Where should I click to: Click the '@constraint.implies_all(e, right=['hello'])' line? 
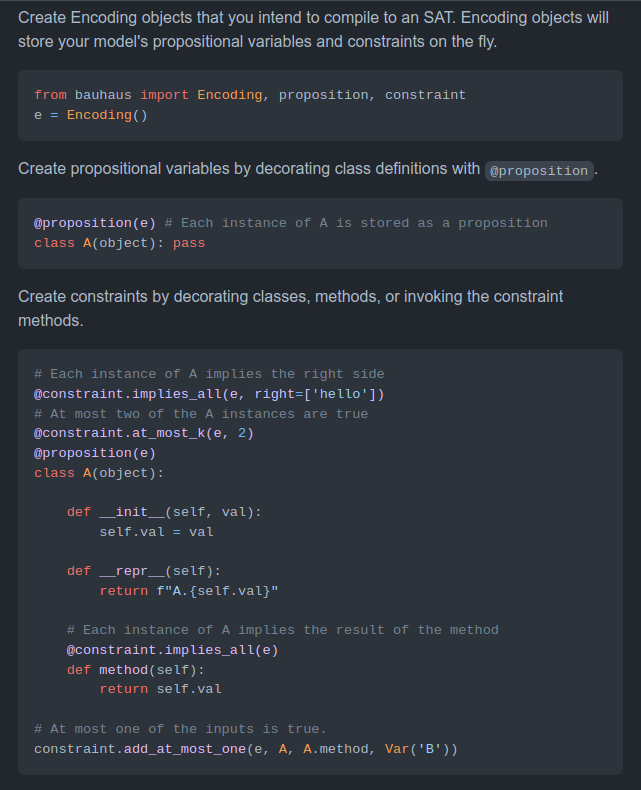coord(209,394)
